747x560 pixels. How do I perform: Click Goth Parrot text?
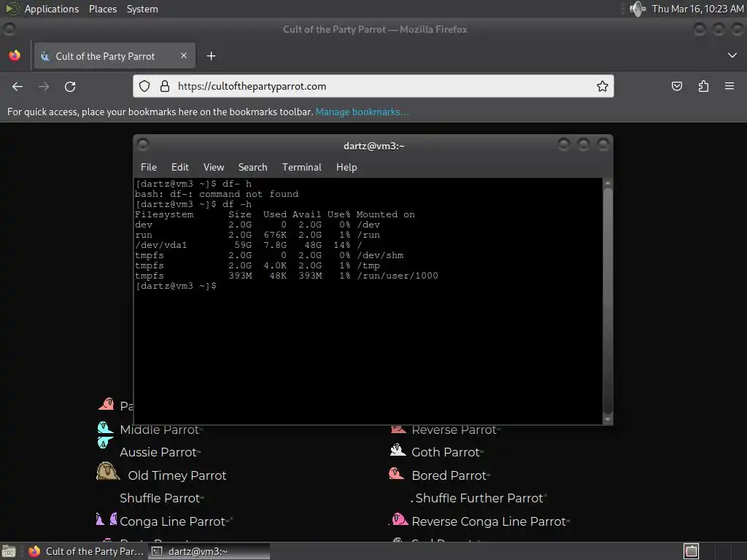tap(446, 452)
